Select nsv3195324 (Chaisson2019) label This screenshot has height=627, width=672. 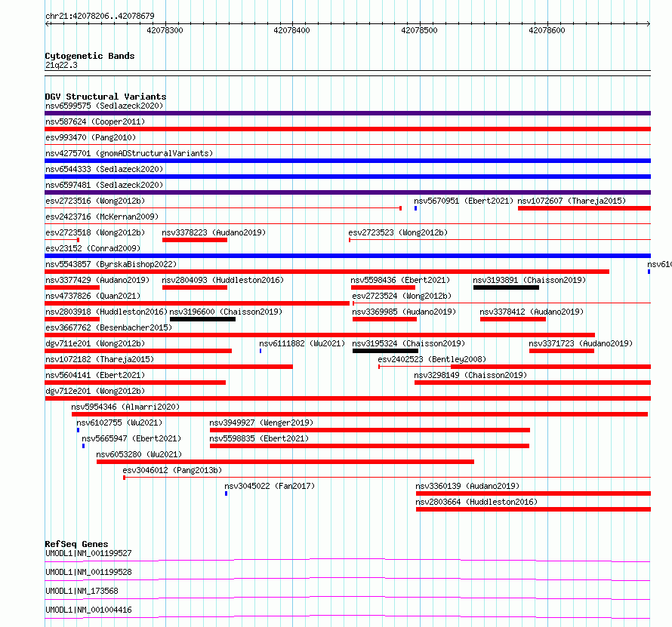[408, 343]
